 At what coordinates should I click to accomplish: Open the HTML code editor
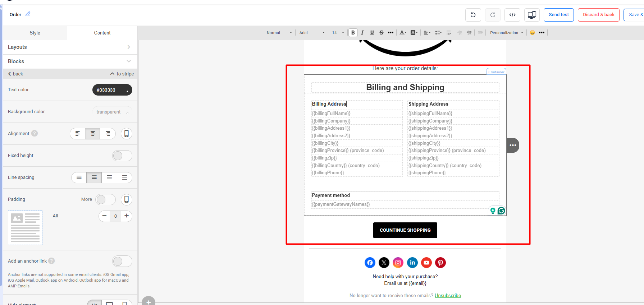pos(512,15)
